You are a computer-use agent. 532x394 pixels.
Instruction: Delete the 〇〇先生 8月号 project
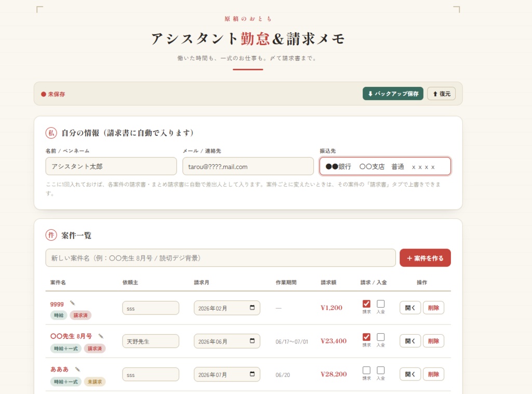pos(434,341)
